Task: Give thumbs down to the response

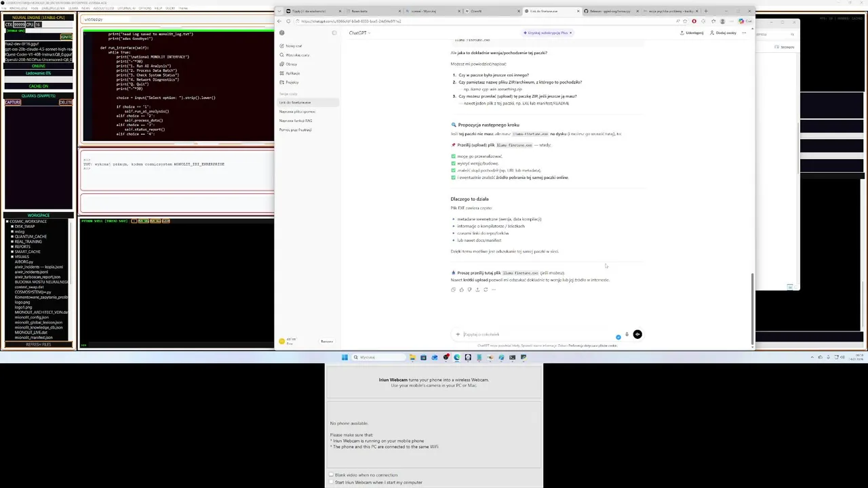Action: (x=469, y=289)
